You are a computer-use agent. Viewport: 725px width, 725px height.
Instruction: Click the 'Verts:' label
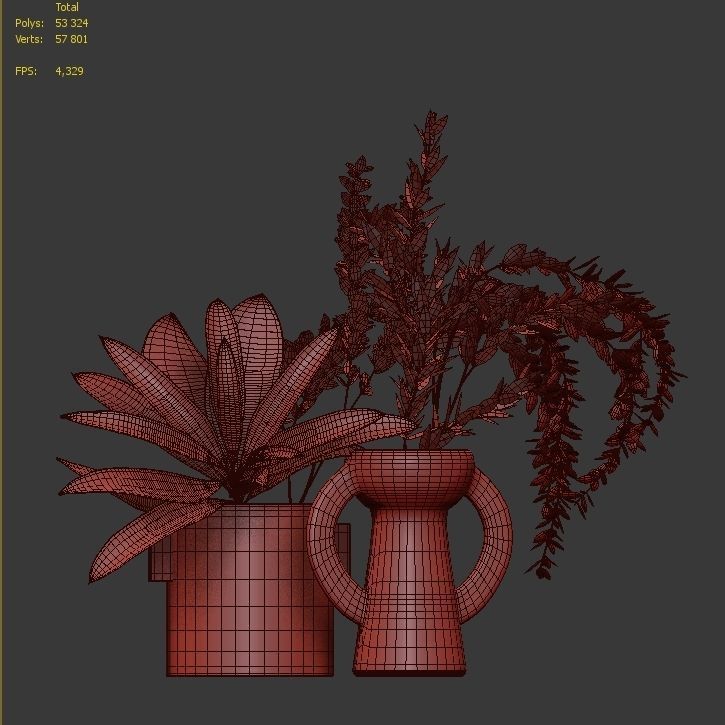(29, 39)
